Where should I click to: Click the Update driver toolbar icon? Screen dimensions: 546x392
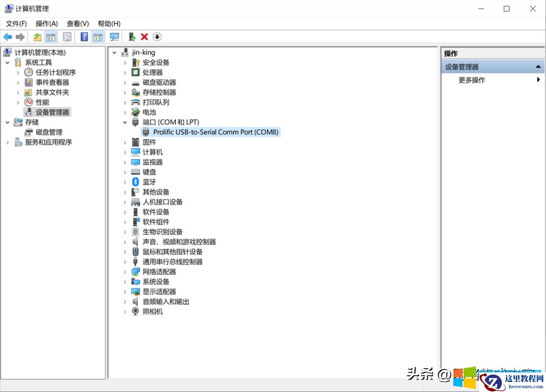pyautogui.click(x=132, y=37)
